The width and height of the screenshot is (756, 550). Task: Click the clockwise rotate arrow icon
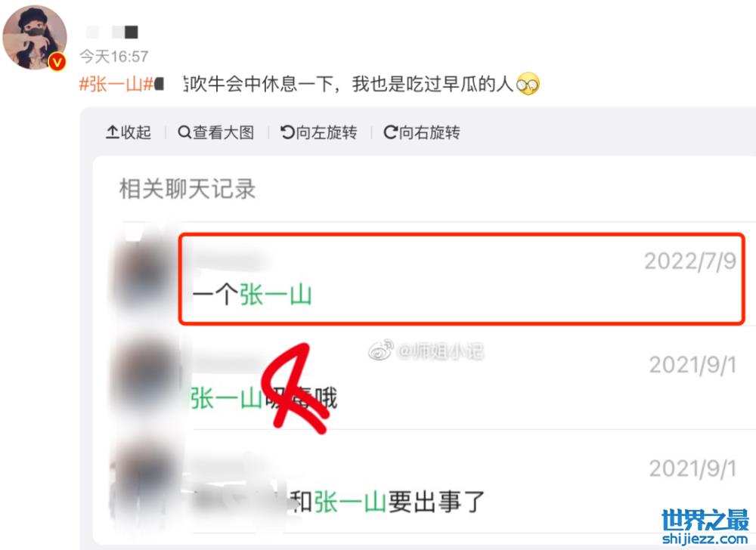click(x=391, y=132)
